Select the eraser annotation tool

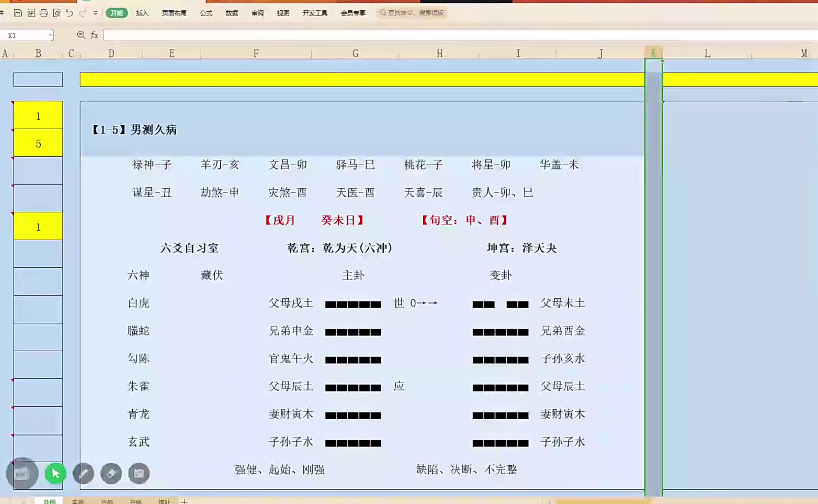111,474
